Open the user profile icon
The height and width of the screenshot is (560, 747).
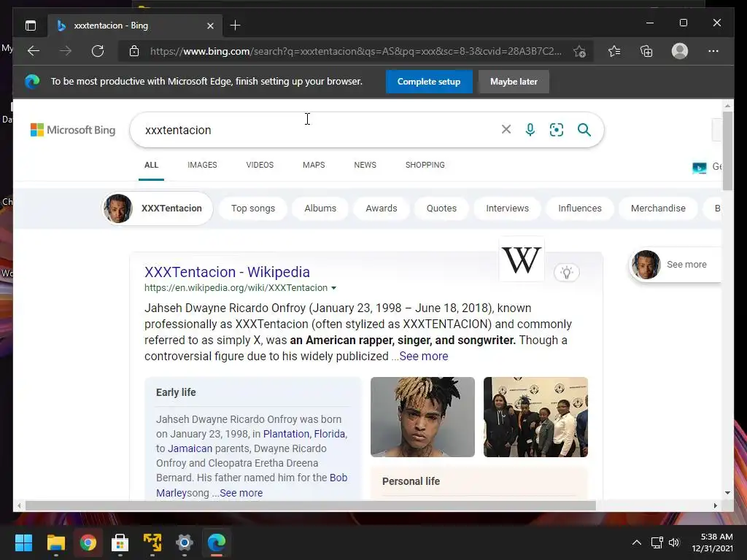pyautogui.click(x=680, y=51)
